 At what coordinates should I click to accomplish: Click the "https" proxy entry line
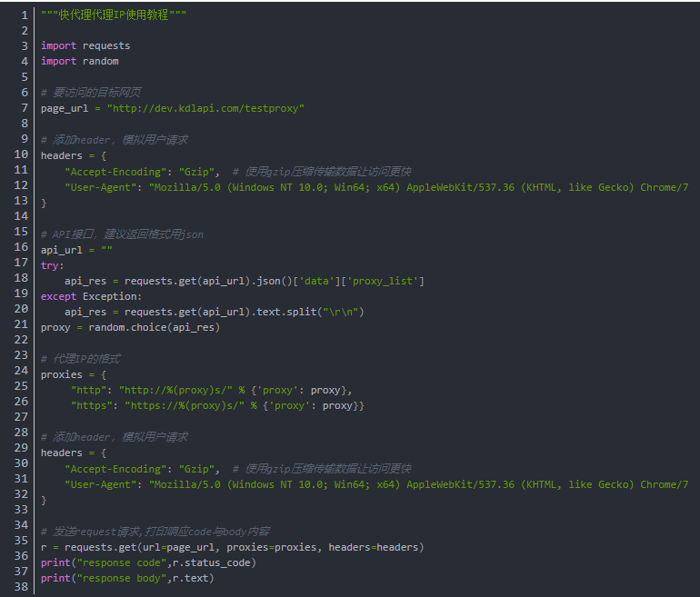(218, 405)
